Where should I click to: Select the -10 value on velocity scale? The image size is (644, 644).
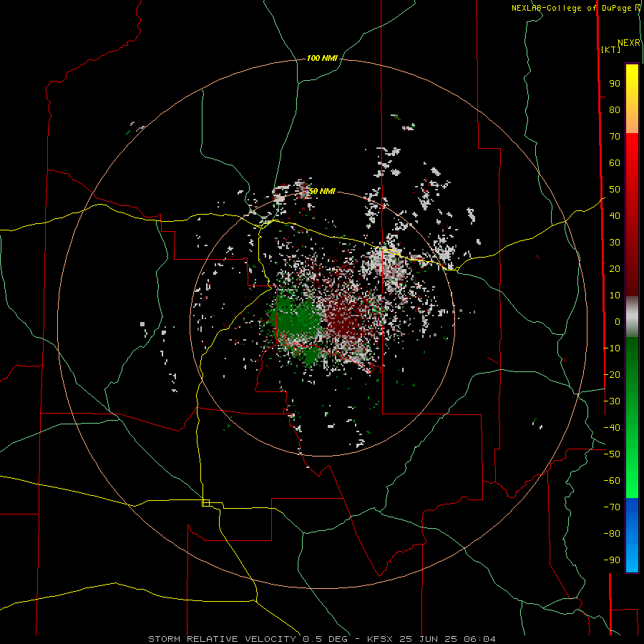[x=612, y=348]
